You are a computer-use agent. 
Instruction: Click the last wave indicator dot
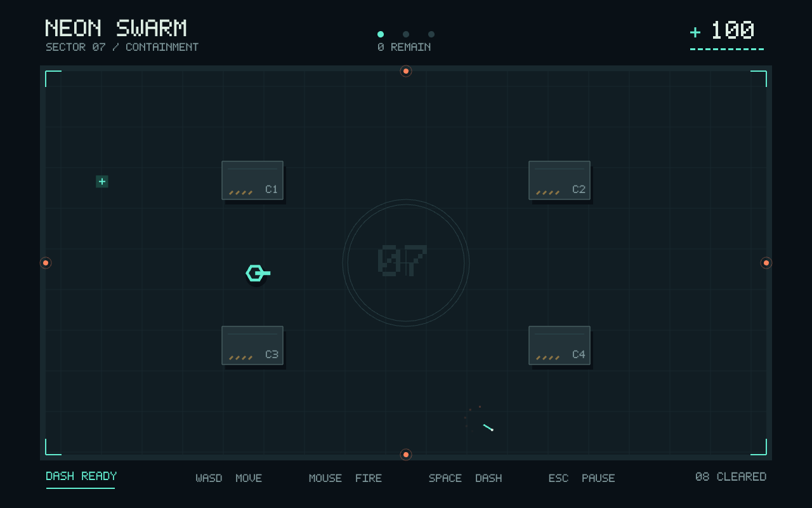(431, 34)
